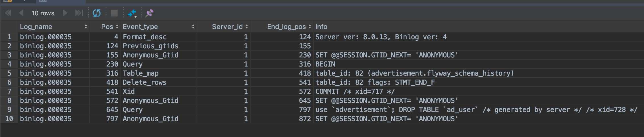The width and height of the screenshot is (644, 137).
Task: Select row number 10 in the gutter
Action: (x=9, y=119)
